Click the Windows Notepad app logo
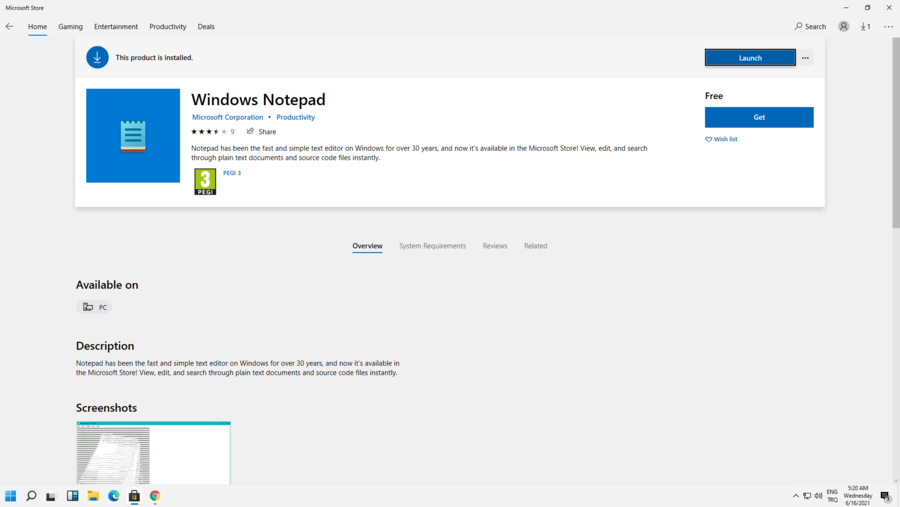The width and height of the screenshot is (900, 507). (x=133, y=136)
